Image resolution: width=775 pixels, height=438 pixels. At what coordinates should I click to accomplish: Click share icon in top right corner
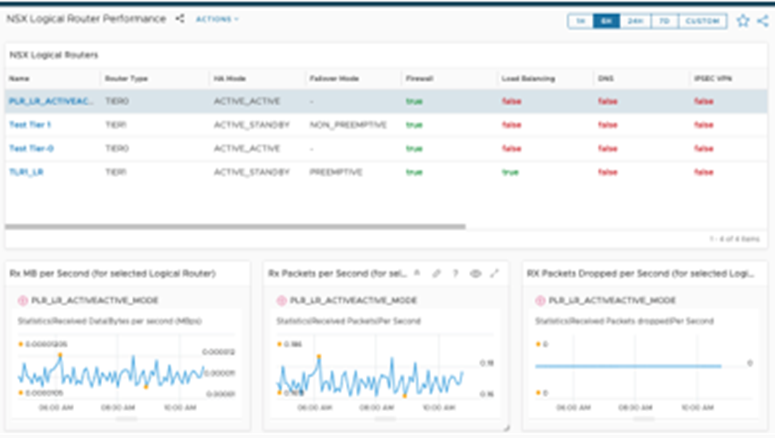click(763, 21)
